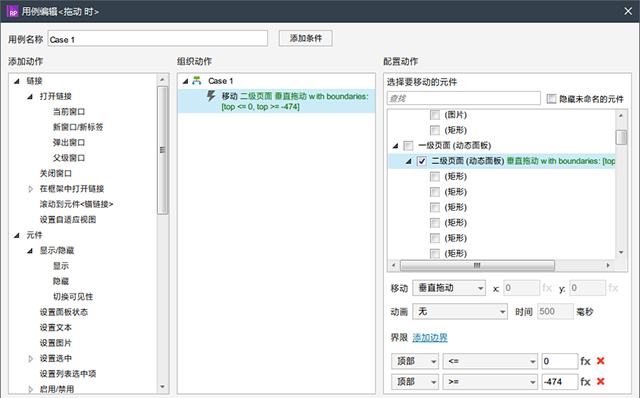Select the 切换可见性 action
The image size is (640, 398).
point(73,297)
